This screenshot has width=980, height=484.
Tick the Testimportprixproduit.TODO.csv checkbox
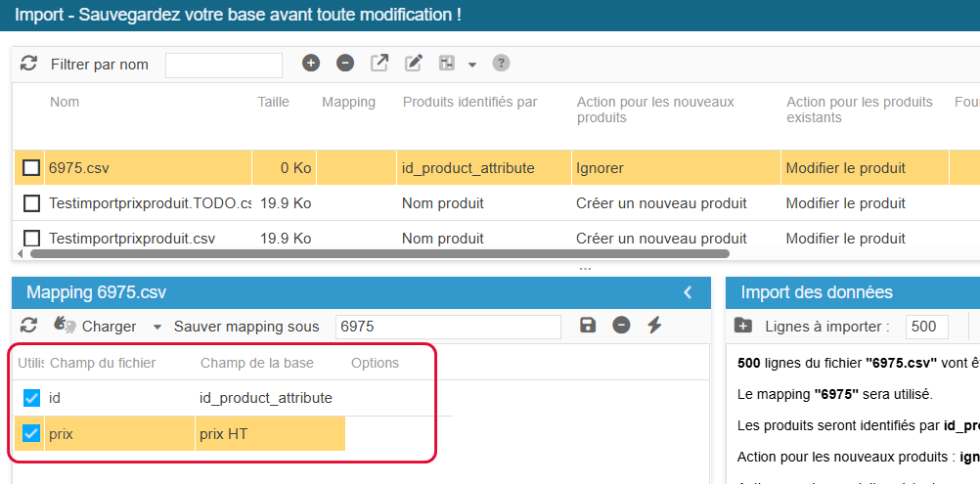coord(31,203)
